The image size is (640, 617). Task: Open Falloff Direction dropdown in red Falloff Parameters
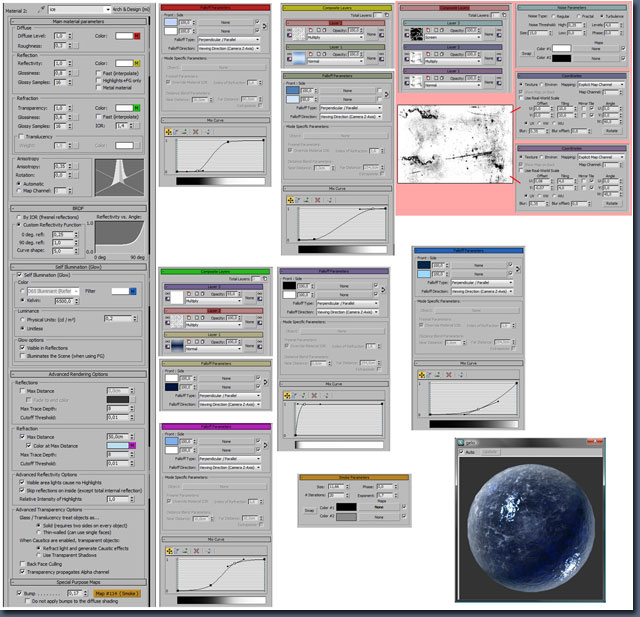click(x=229, y=48)
